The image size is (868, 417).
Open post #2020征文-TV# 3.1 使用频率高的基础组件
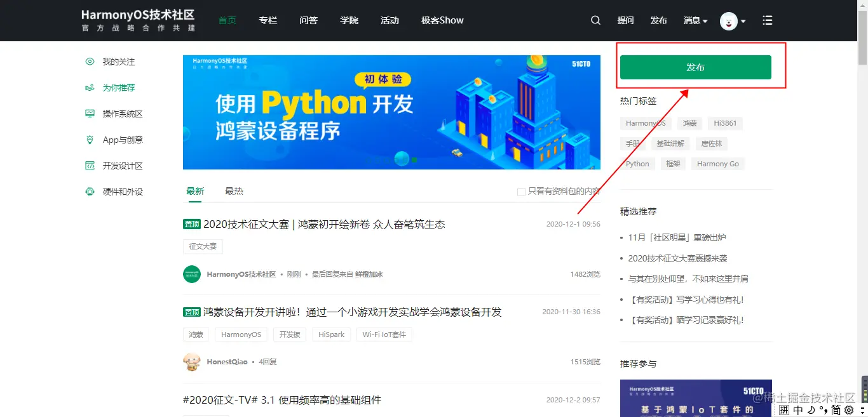pos(282,400)
